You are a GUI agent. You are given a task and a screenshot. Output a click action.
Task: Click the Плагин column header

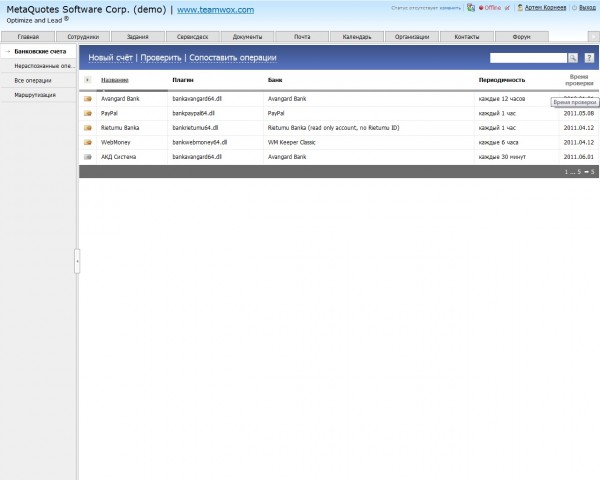coord(183,80)
